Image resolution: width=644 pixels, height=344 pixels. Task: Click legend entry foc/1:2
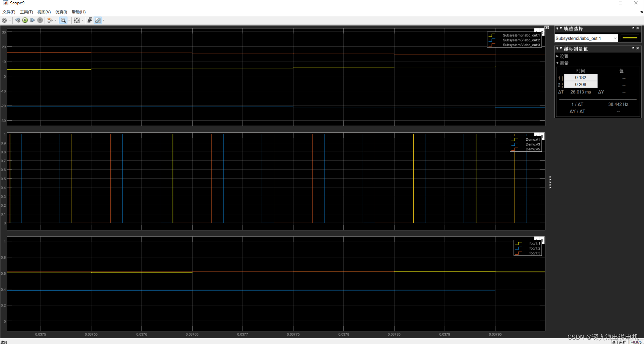pyautogui.click(x=535, y=248)
